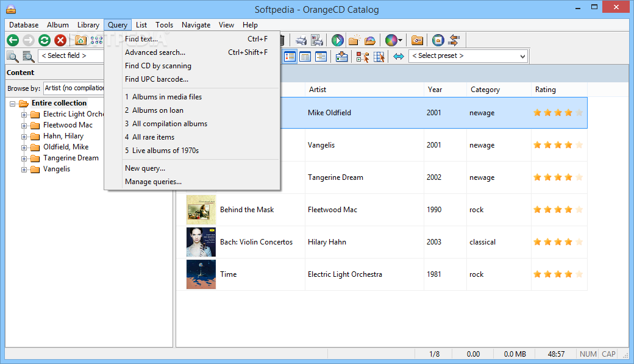Click the blue auto-fit width arrows icon
634x364 pixels.
coord(399,56)
